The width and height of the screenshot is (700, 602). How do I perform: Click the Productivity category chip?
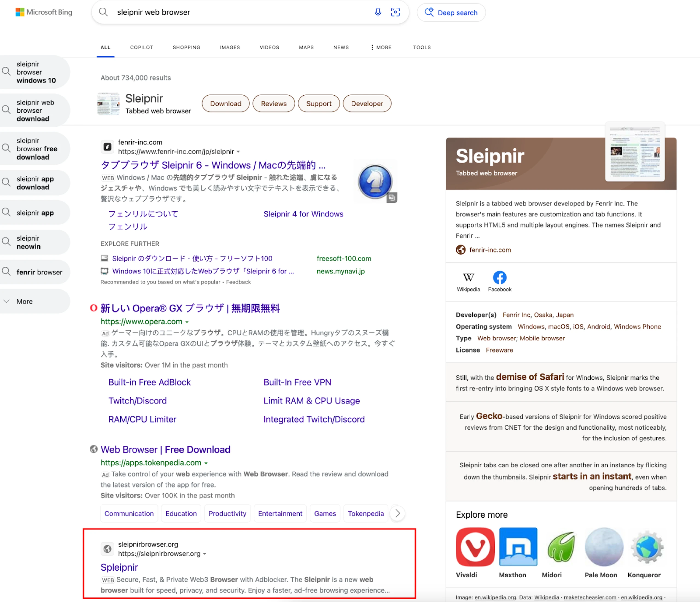227,513
